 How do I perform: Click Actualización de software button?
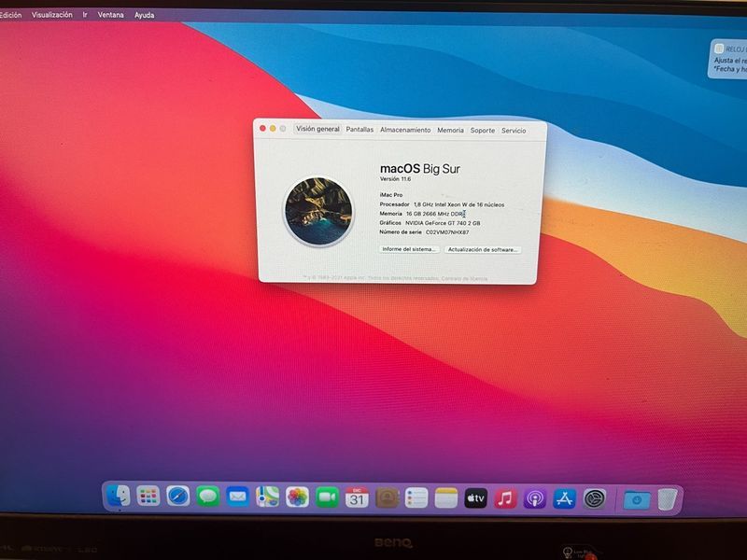pos(483,249)
